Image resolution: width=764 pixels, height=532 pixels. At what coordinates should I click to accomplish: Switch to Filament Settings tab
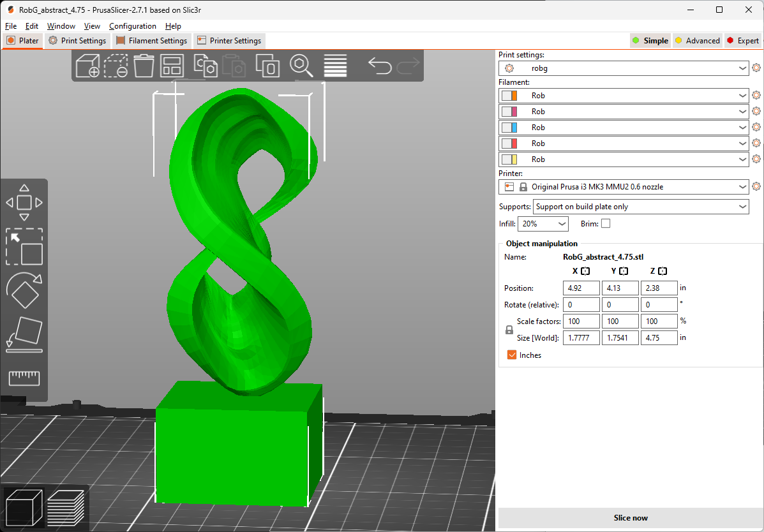tap(152, 41)
